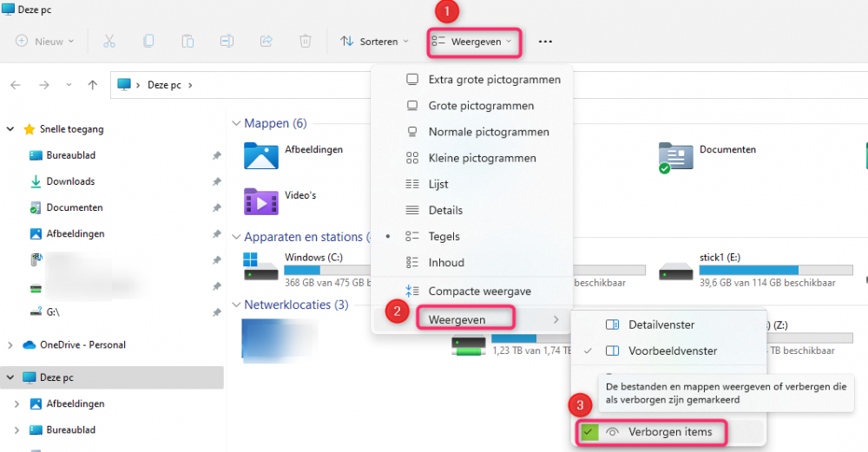This screenshot has width=868, height=452.
Task: Click the pin next to G:\
Action: coord(216,312)
